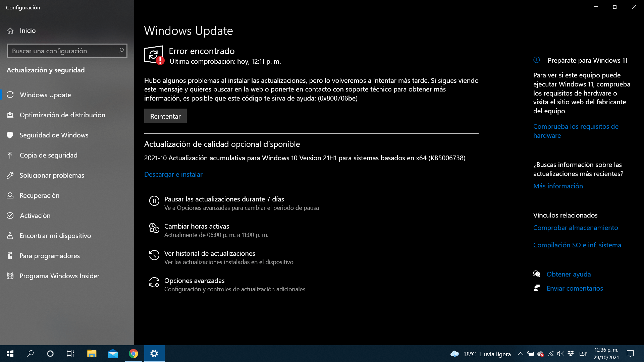
Task: Click network status icon in system tray
Action: [x=550, y=353]
